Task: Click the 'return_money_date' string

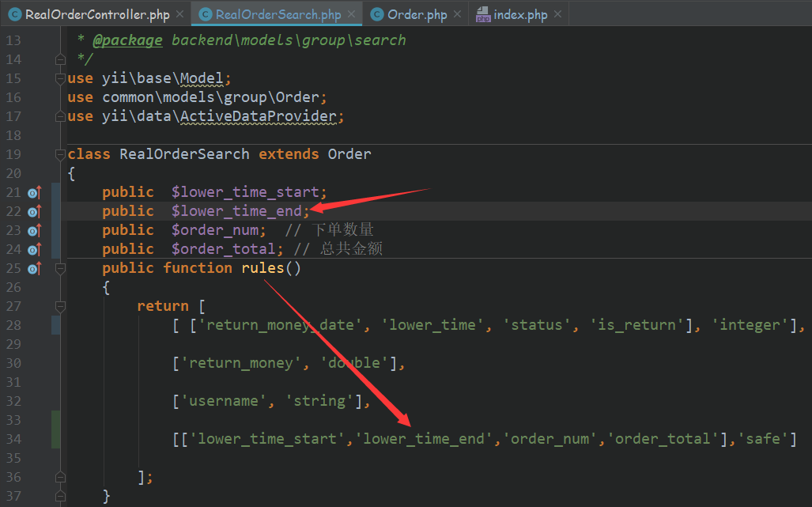Action: [x=280, y=325]
